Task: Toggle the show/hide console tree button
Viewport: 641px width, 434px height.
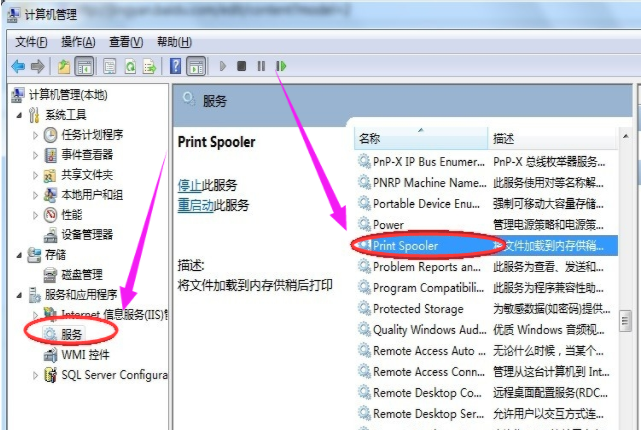Action: (85, 66)
